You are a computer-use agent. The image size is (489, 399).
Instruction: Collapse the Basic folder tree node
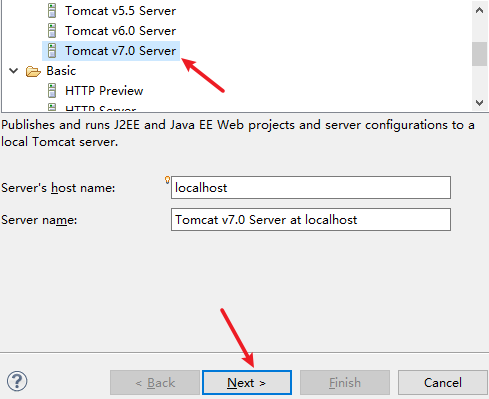click(14, 71)
